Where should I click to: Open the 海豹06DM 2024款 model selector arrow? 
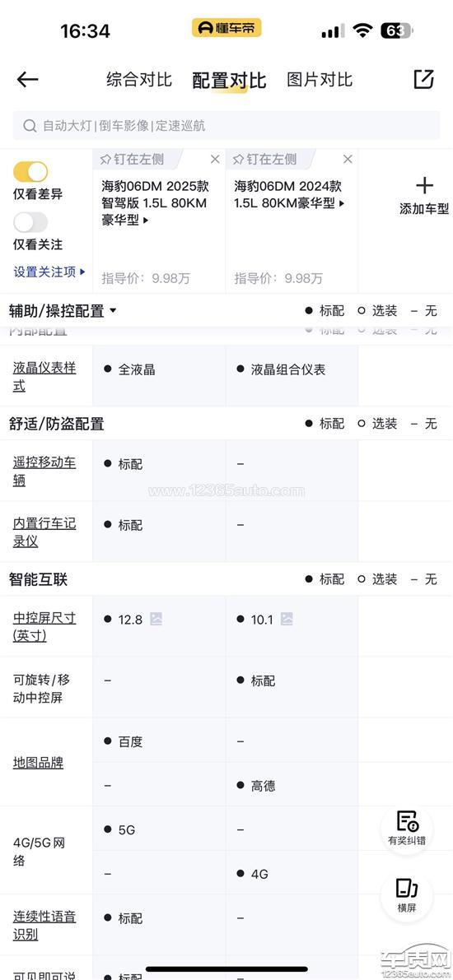[342, 203]
